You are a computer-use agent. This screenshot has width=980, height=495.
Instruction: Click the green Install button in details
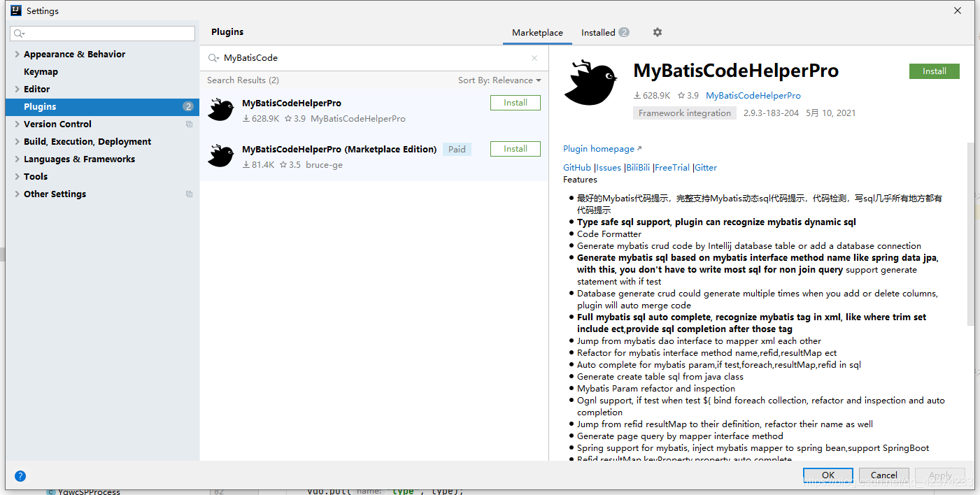pyautogui.click(x=934, y=71)
